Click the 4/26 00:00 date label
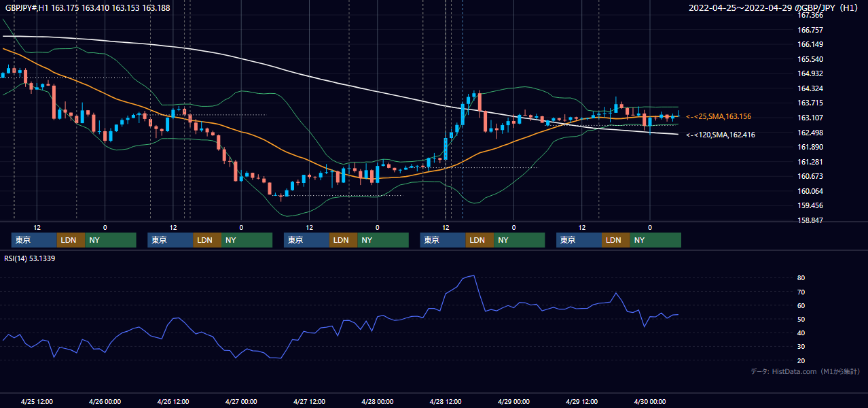This screenshot has height=408, width=868. point(105,401)
